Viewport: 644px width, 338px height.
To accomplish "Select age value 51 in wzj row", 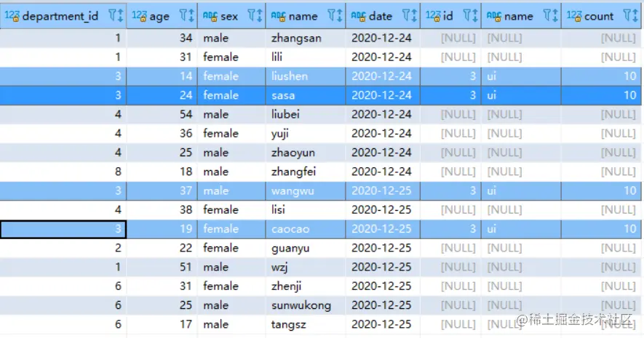I will click(x=162, y=267).
